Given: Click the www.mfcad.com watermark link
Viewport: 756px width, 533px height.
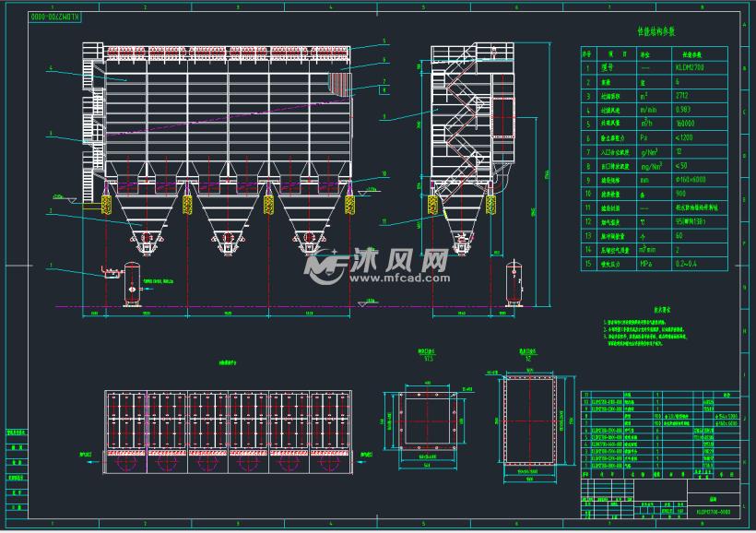Looking at the screenshot, I should (x=396, y=279).
